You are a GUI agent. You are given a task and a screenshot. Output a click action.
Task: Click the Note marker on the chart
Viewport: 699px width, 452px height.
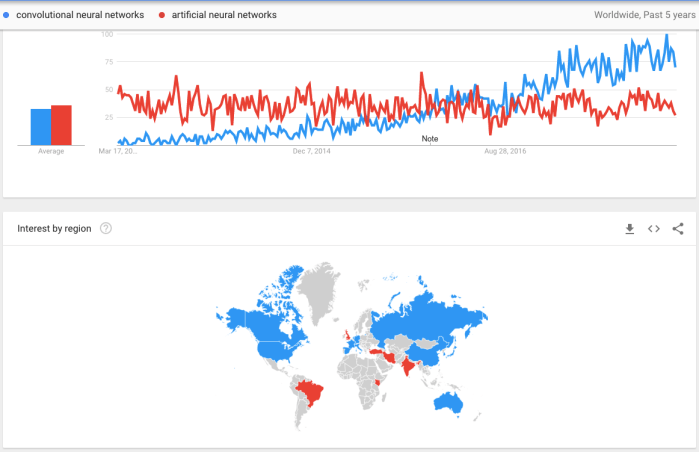click(430, 138)
